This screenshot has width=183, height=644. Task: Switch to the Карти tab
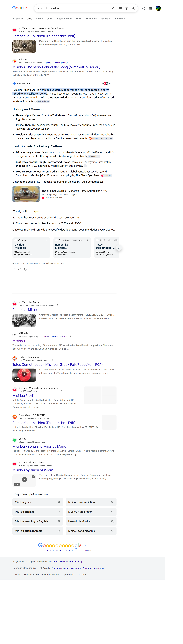(x=79, y=19)
